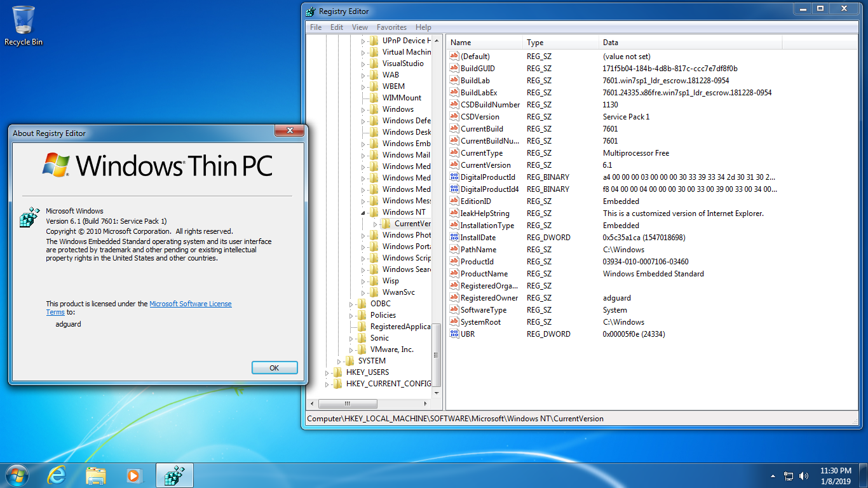Select the WwanSvc key in tree
The image size is (868, 488).
[398, 292]
